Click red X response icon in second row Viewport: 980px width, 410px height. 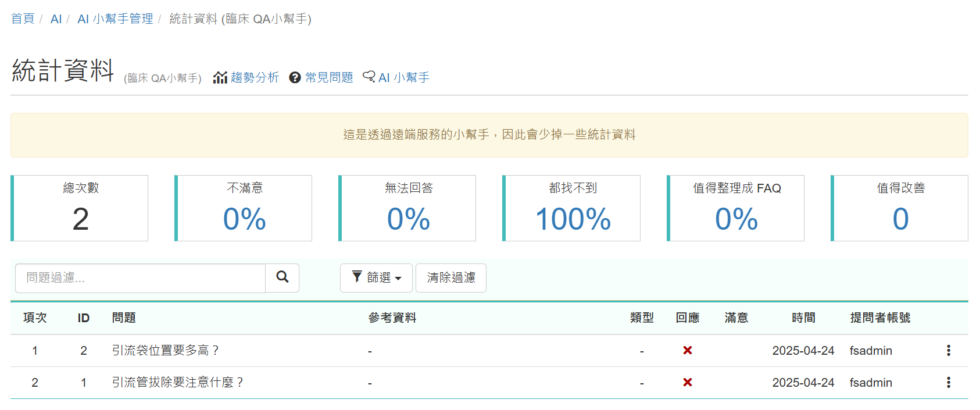pos(687,382)
